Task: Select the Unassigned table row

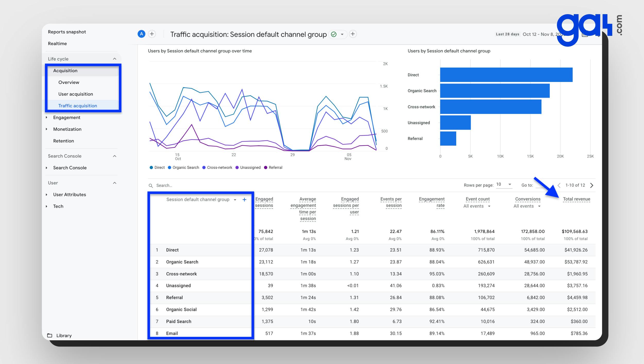Action: [373, 286]
